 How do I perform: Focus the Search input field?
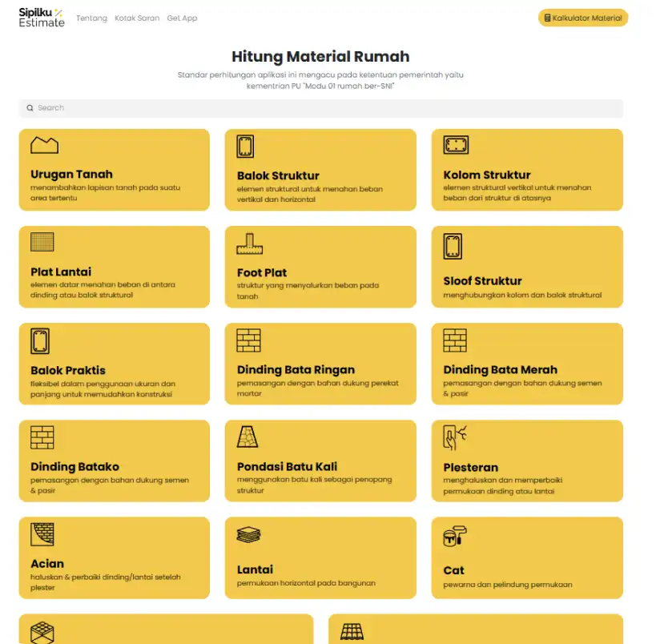tap(320, 108)
